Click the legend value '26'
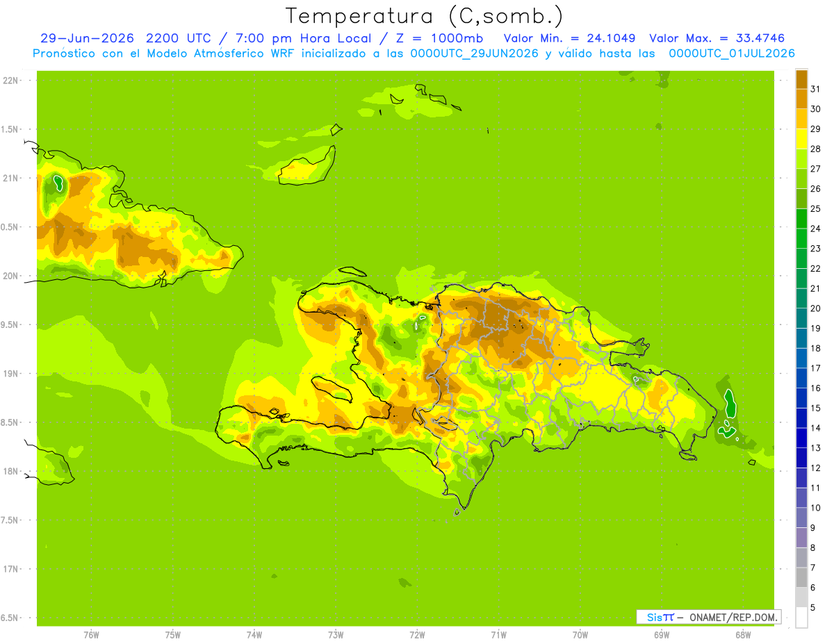834x644 pixels. [x=815, y=188]
